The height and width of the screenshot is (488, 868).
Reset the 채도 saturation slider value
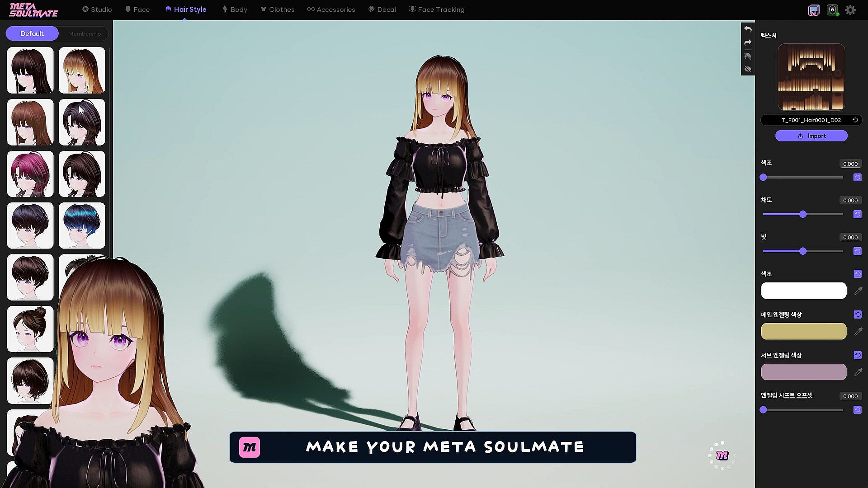point(857,214)
